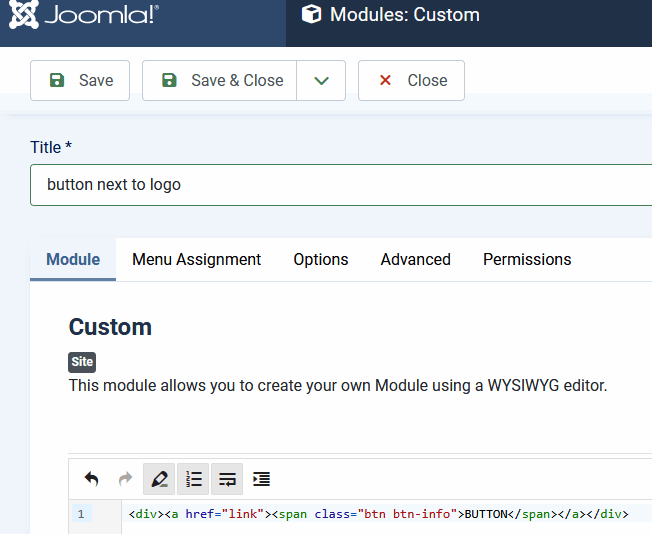Switch to the Module tab
Screen dimensions: 652x534
click(73, 259)
